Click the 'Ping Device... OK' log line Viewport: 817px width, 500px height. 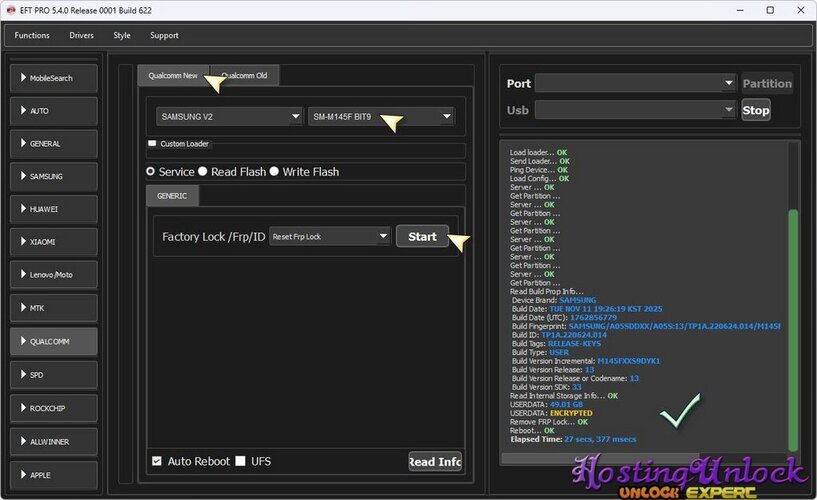click(539, 170)
